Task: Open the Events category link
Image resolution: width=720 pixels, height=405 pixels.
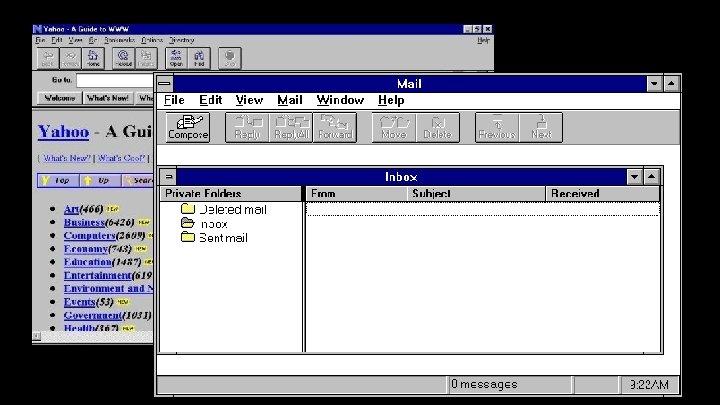Action: (79, 302)
